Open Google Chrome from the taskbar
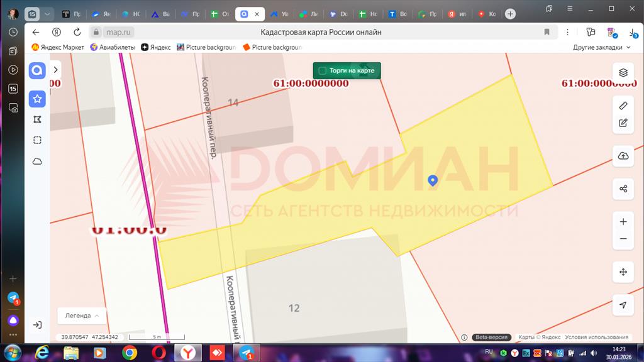This screenshot has width=644, height=362. (x=130, y=353)
